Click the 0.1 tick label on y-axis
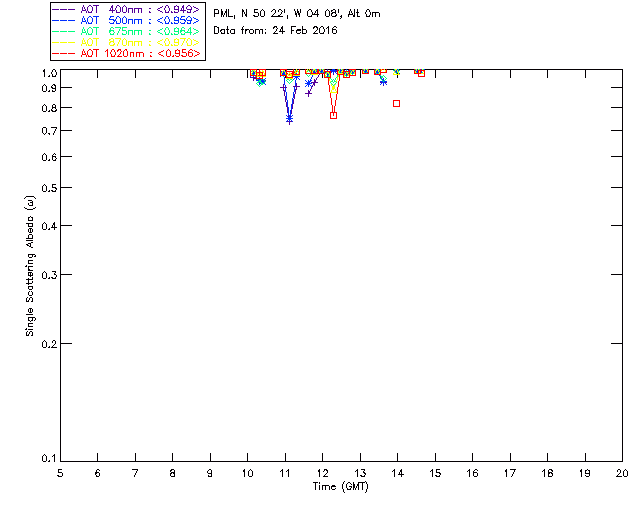 49,459
